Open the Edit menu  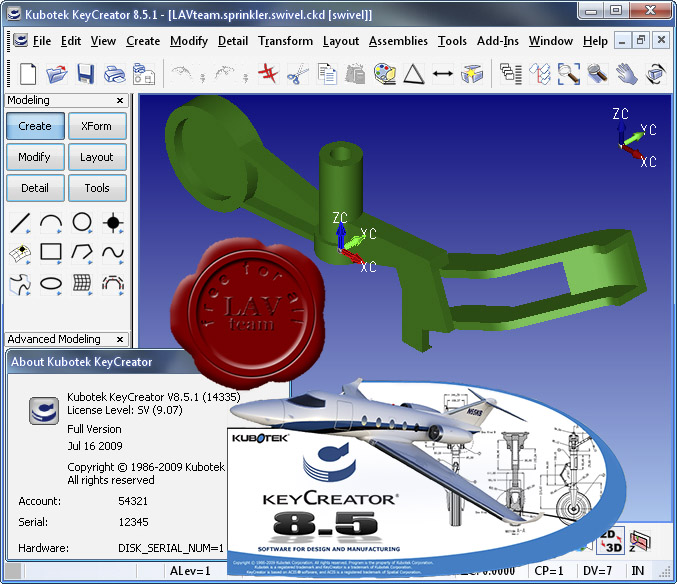pyautogui.click(x=71, y=41)
